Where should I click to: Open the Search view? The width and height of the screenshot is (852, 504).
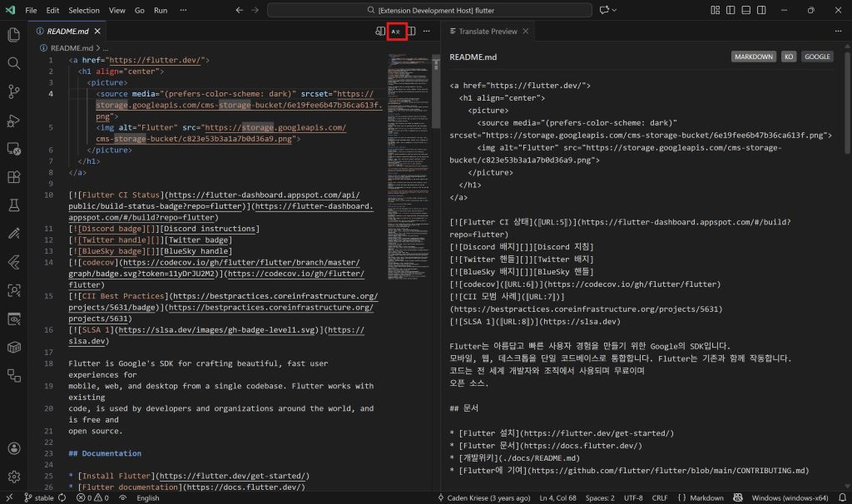pyautogui.click(x=13, y=63)
